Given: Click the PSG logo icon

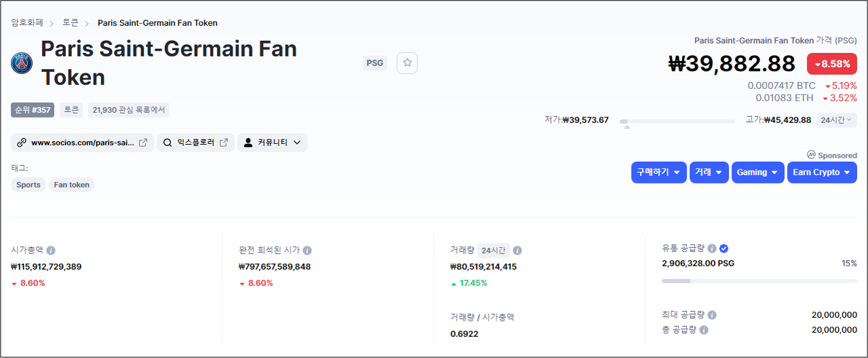Looking at the screenshot, I should point(22,63).
